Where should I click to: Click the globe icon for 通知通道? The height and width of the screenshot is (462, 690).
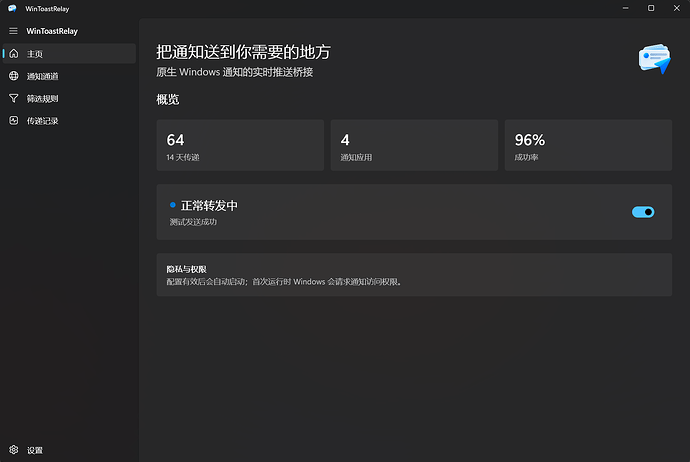point(14,76)
